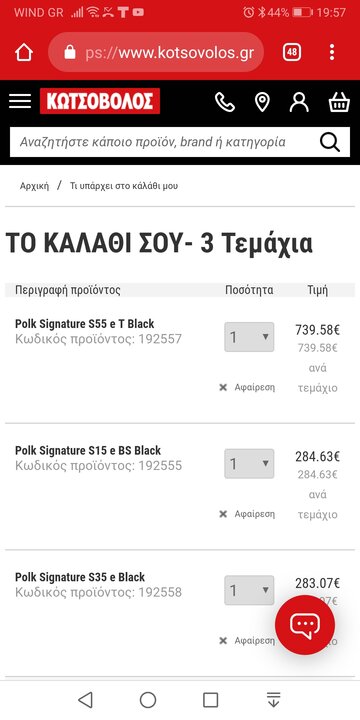Go to Αρχική breadcrumb link
The height and width of the screenshot is (720, 360).
(34, 186)
